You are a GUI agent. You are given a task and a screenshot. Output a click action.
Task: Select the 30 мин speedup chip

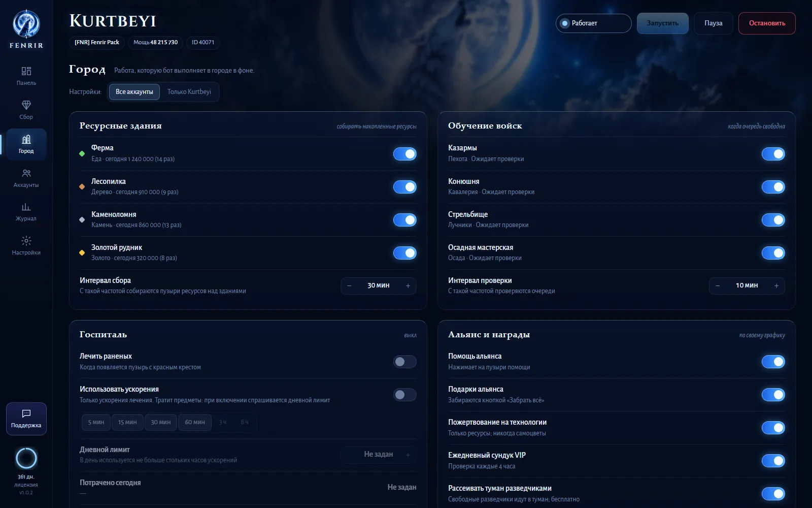[161, 422]
